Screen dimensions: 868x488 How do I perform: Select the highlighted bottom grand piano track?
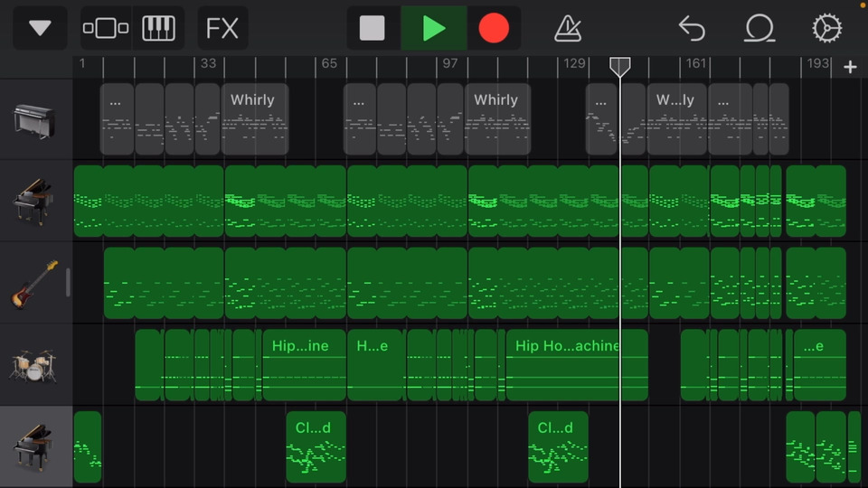(36, 447)
